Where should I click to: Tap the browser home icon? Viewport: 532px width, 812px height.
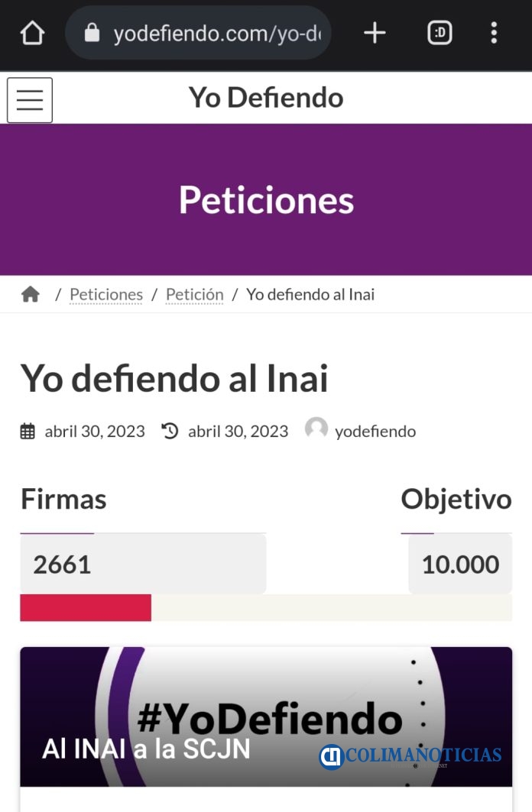(32, 33)
